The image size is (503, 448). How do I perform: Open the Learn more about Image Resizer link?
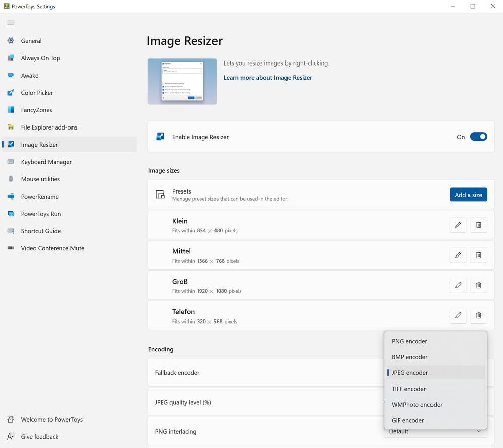[267, 78]
